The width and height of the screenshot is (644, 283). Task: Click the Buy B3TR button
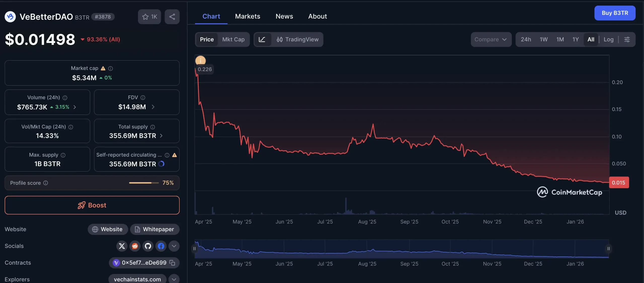(x=615, y=13)
